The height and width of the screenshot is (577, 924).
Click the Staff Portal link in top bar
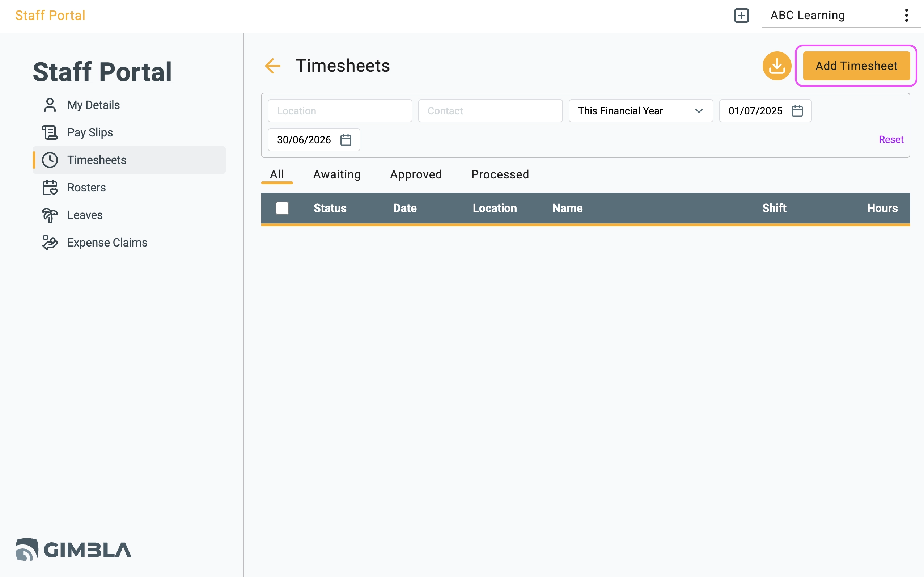[50, 16]
